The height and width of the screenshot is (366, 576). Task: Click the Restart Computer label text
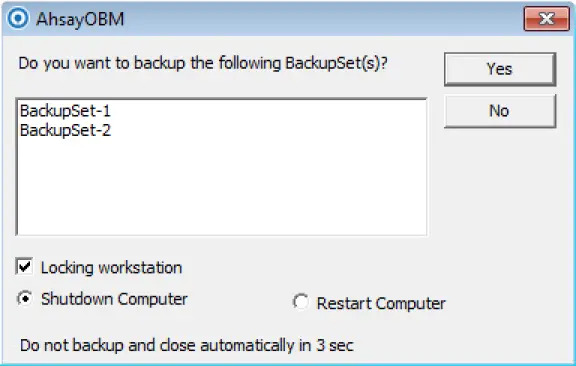coord(381,304)
